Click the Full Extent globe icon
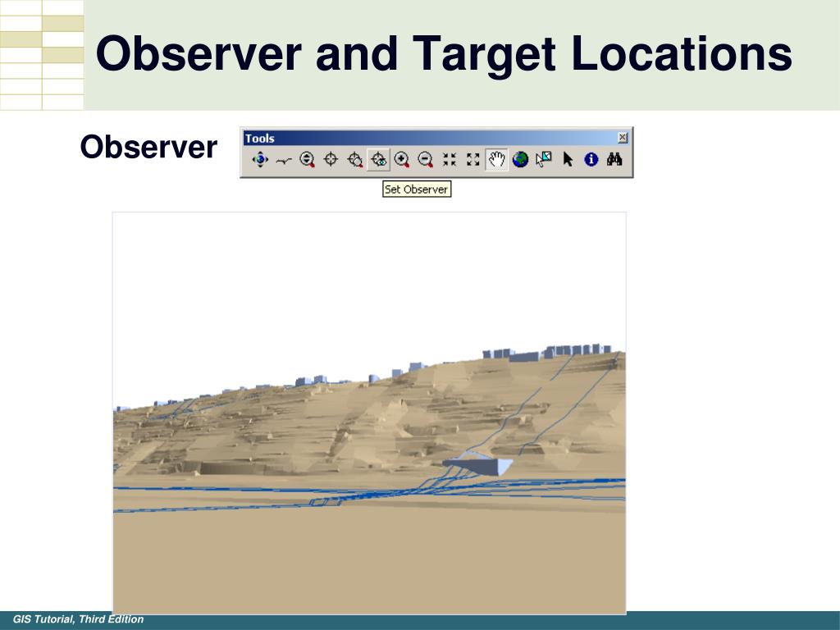Viewport: 840px width, 630px height. pyautogui.click(x=520, y=159)
